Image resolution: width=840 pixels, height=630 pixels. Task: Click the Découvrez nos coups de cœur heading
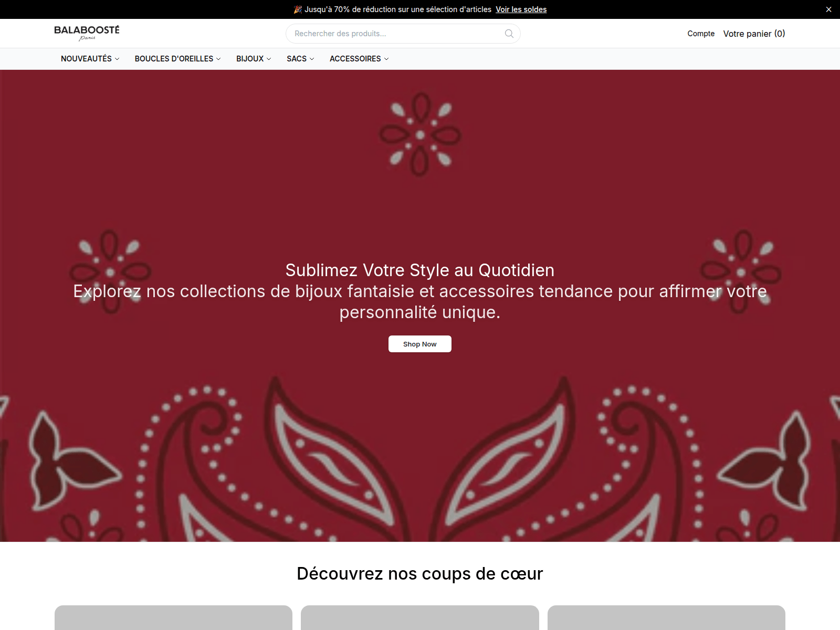420,573
